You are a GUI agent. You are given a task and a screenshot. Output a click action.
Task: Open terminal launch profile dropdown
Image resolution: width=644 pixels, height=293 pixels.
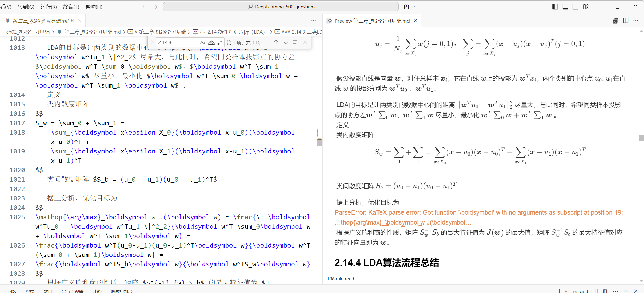(x=566, y=291)
